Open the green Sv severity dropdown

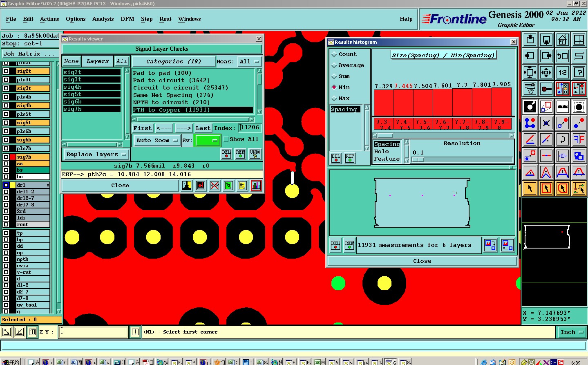coord(208,140)
